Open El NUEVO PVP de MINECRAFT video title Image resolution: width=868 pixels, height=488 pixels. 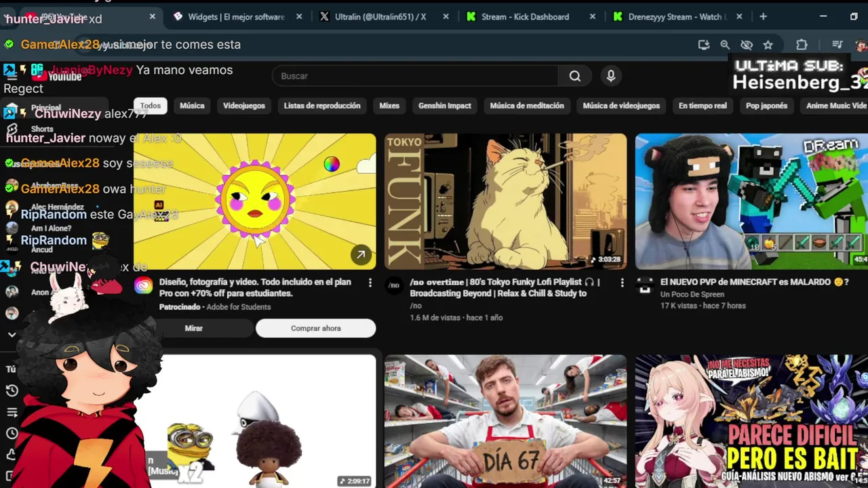pyautogui.click(x=755, y=282)
